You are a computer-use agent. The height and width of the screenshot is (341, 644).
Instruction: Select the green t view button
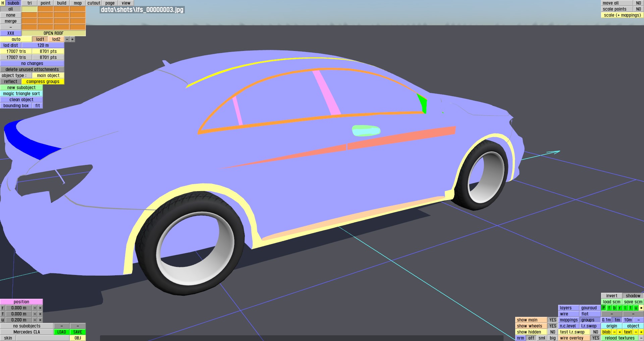point(631,308)
